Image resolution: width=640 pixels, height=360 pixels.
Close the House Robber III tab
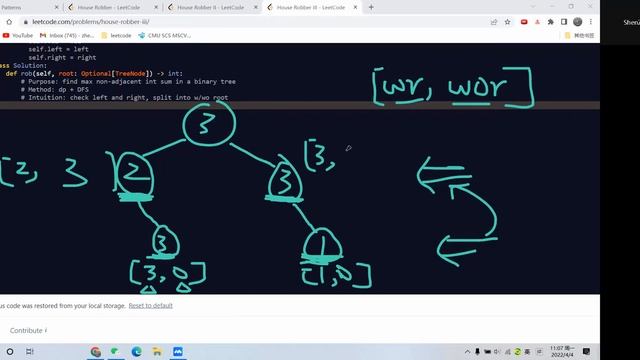pos(355,7)
